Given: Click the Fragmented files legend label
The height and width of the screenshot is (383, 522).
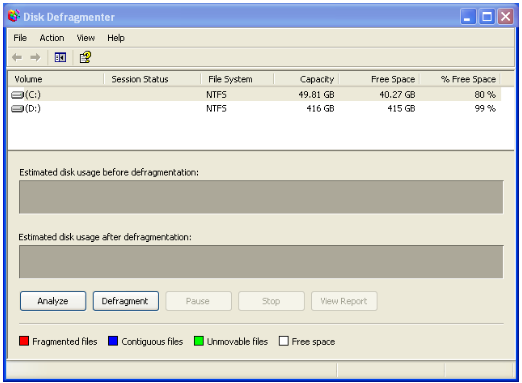Looking at the screenshot, I should [x=65, y=342].
